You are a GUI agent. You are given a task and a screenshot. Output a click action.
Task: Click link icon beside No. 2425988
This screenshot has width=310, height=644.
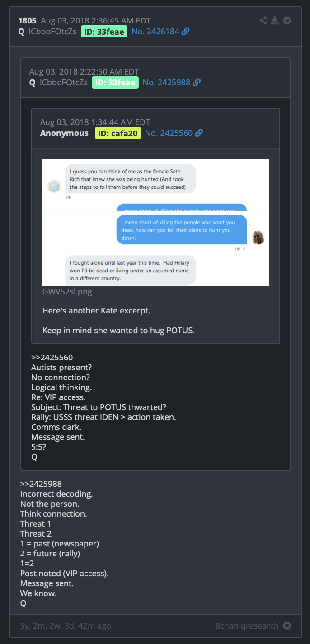point(197,82)
